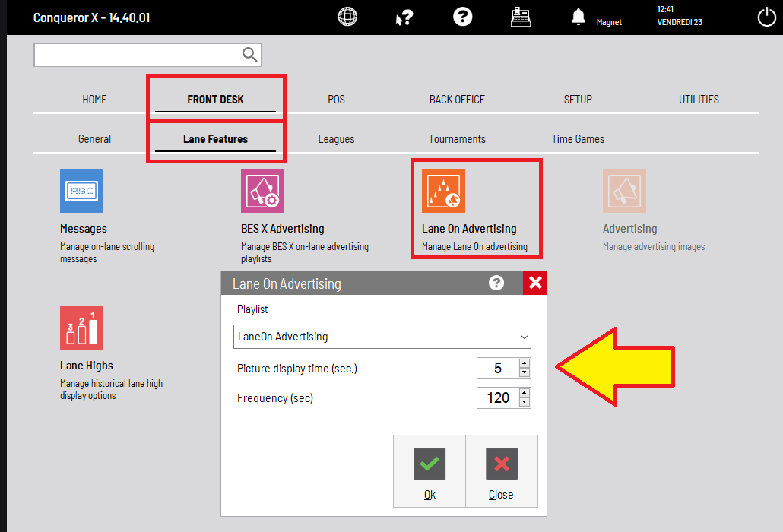Decrease Frequency seconds value
783x532 pixels.
524,402
